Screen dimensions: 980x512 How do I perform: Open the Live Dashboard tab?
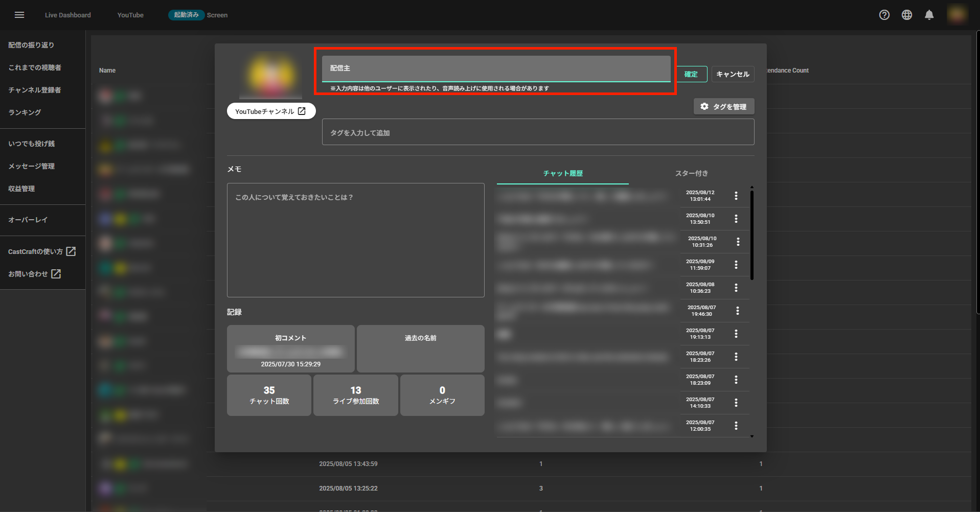pyautogui.click(x=68, y=15)
